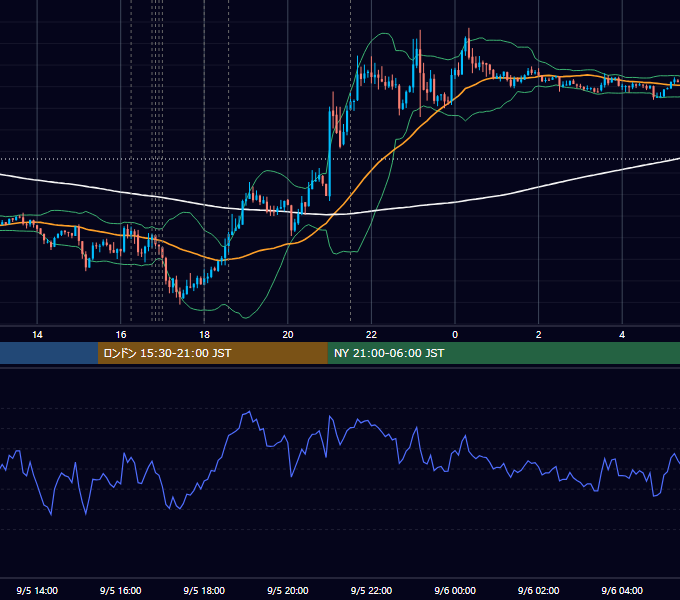Click the 9/6 00:00 time label
Image resolution: width=680 pixels, height=600 pixels.
(455, 590)
